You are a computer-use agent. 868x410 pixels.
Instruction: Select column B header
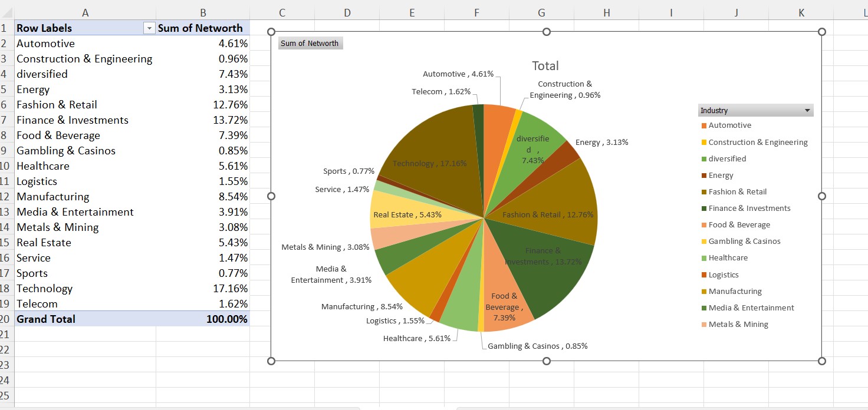pyautogui.click(x=203, y=12)
